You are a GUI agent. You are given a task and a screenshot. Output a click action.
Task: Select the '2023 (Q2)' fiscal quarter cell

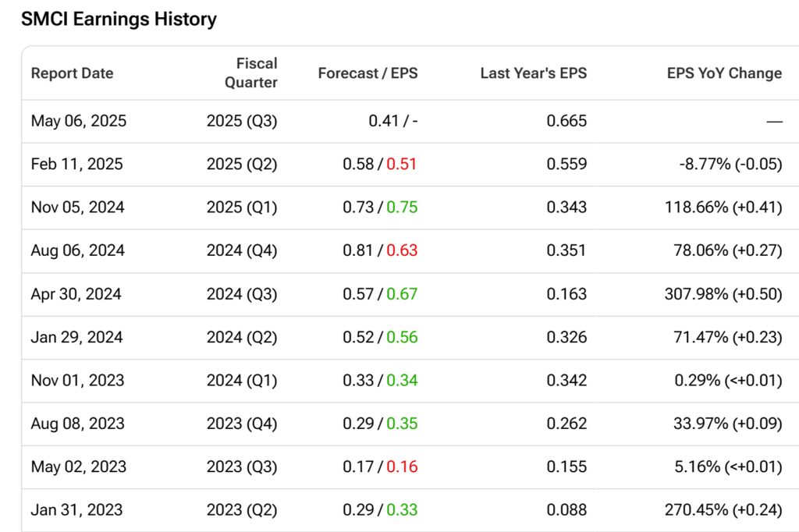[242, 511]
